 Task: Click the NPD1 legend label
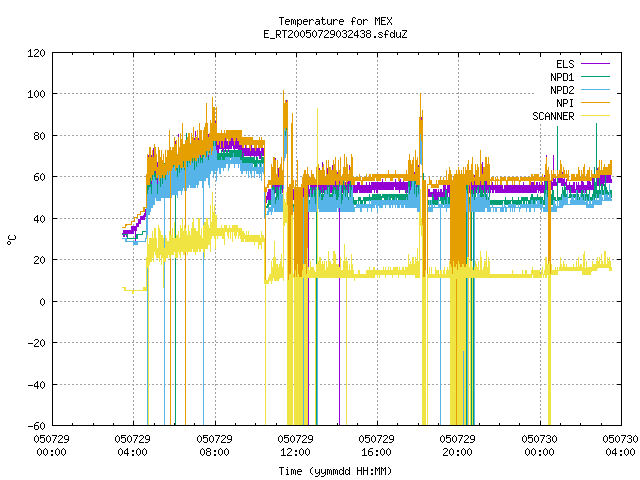[562, 77]
